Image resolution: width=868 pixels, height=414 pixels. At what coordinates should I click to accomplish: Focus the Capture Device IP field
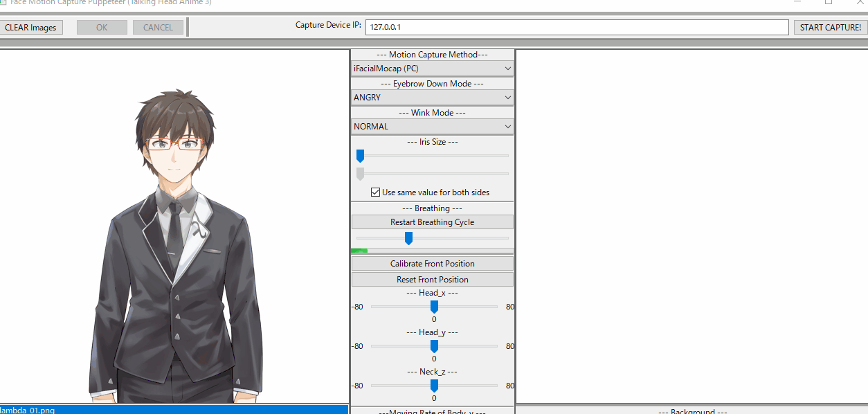click(577, 28)
